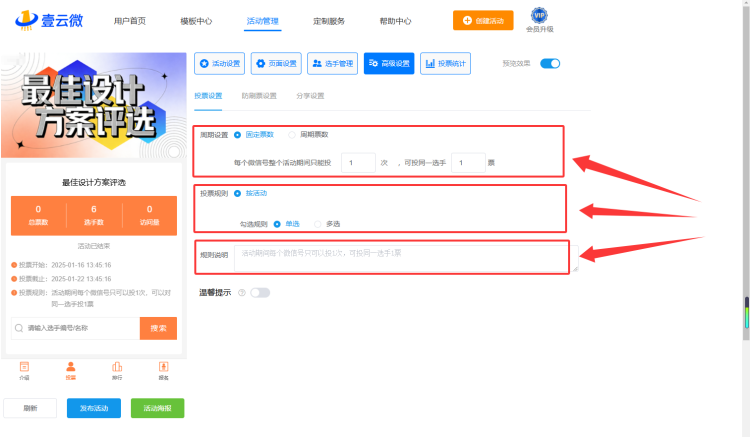Switch to the 防刷票设置 tab
Viewport: 750px width, 437px height.
(x=259, y=96)
